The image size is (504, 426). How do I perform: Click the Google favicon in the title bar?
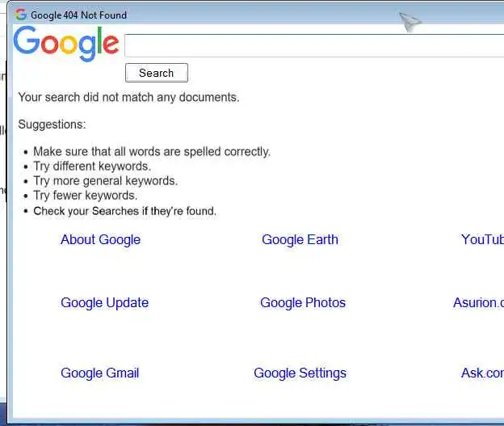pos(20,15)
